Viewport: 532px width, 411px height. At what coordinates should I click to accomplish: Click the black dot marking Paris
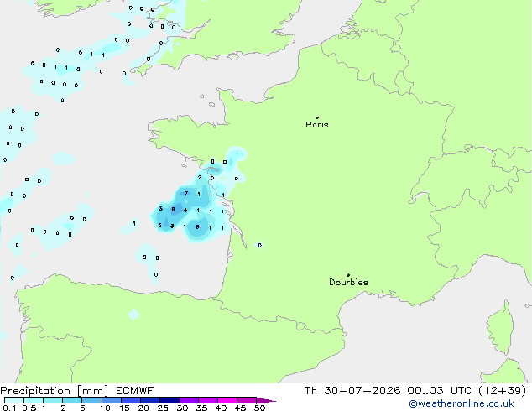(x=317, y=117)
